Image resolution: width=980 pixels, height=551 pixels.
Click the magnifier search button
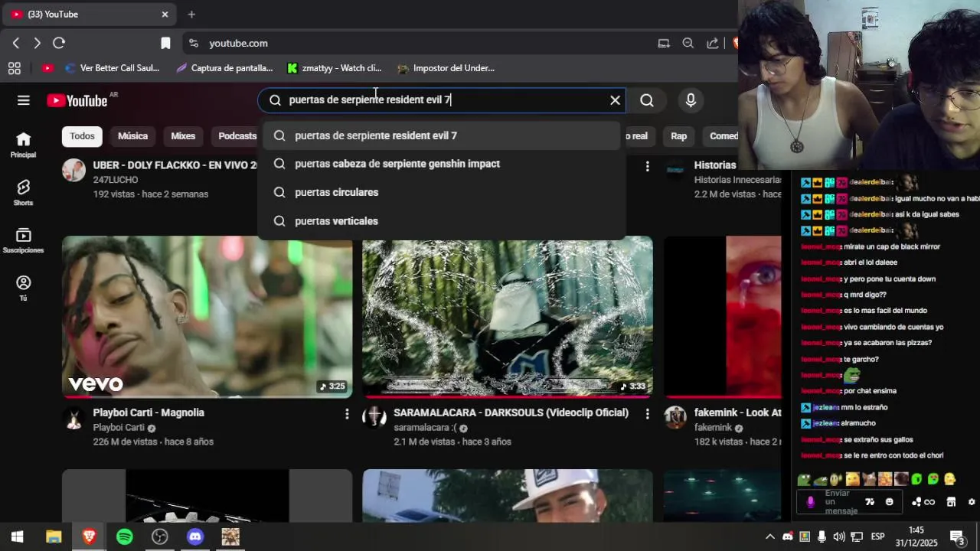[647, 100]
